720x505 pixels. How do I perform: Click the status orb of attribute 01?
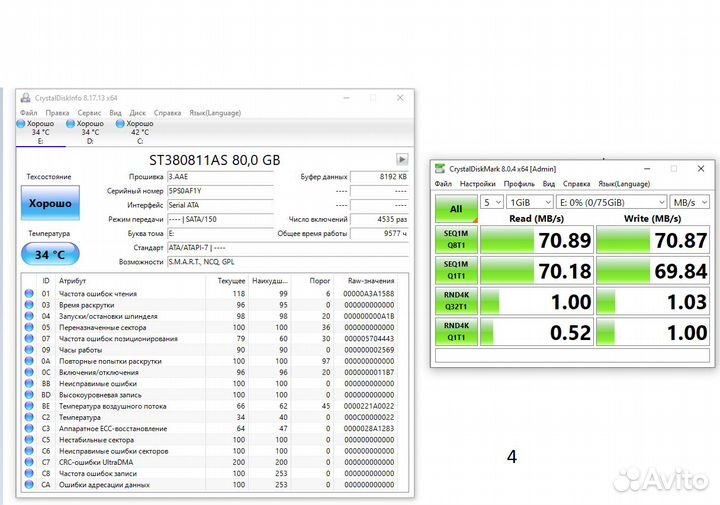pyautogui.click(x=29, y=293)
